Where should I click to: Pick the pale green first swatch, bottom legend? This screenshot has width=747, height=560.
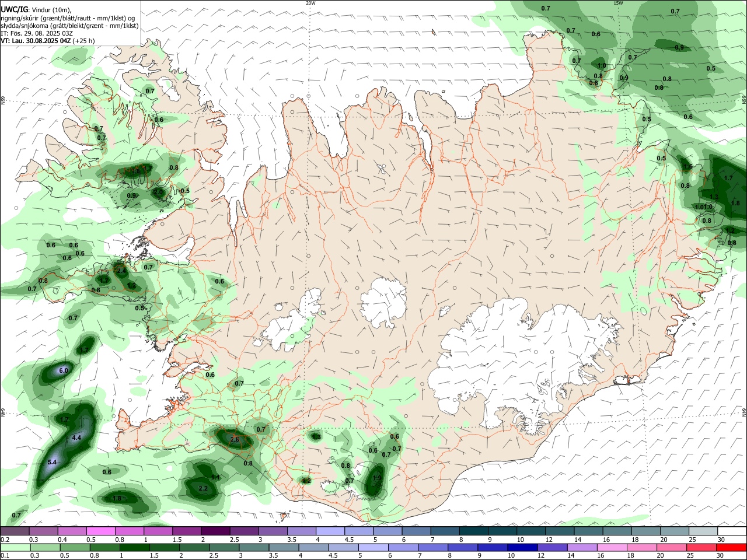[x=15, y=548]
